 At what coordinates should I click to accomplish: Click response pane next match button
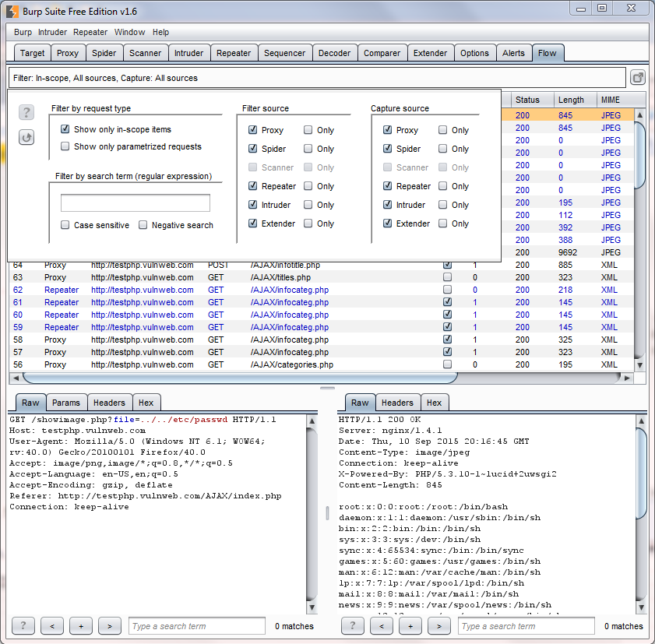point(439,625)
